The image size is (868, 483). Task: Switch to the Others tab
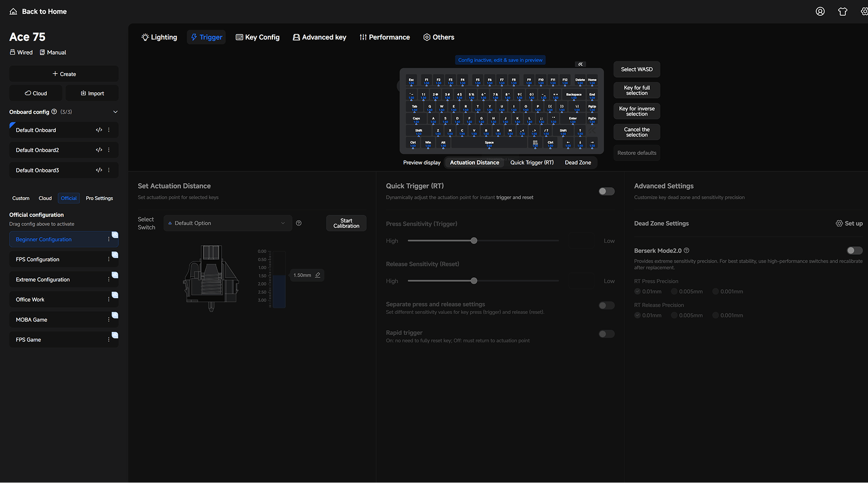439,37
